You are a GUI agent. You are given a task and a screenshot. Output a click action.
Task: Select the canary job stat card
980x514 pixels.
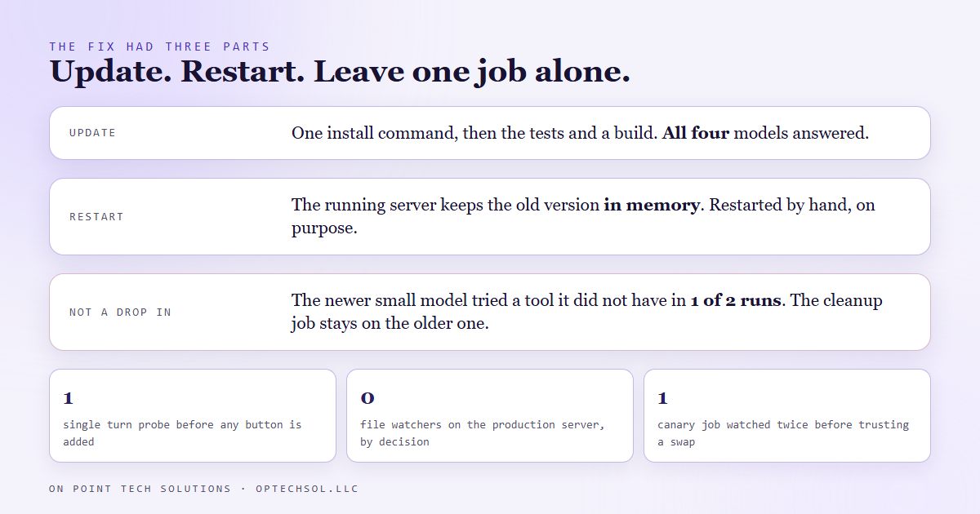[787, 416]
